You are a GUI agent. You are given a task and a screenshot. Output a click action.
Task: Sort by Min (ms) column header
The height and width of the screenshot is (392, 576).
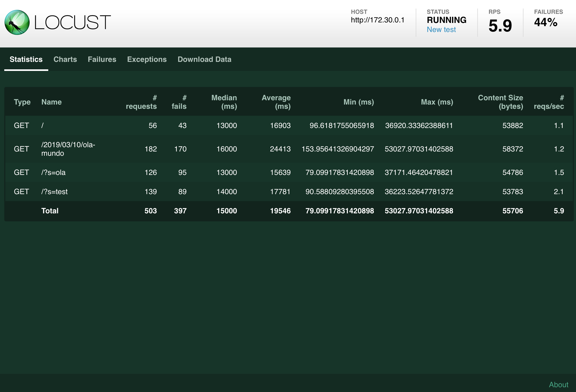coord(358,102)
